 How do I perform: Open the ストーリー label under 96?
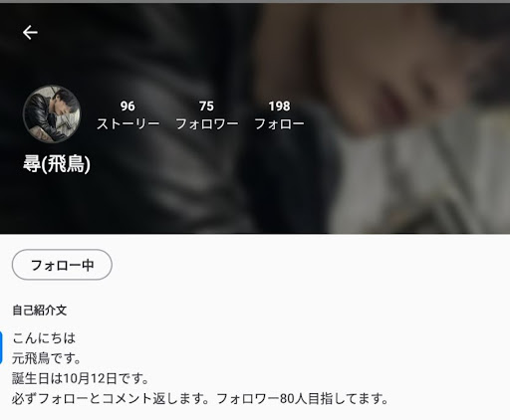point(127,124)
